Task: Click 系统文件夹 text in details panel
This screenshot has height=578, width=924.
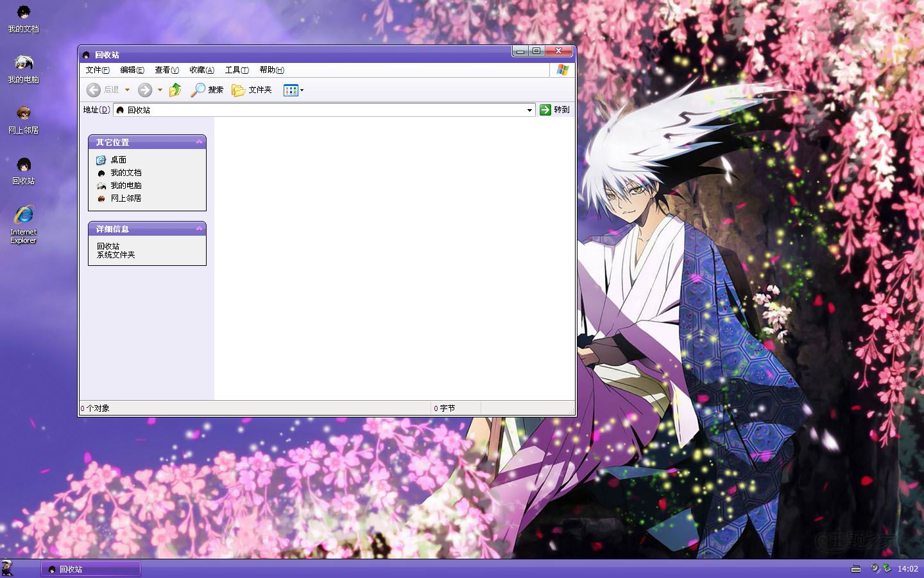Action: coord(116,255)
